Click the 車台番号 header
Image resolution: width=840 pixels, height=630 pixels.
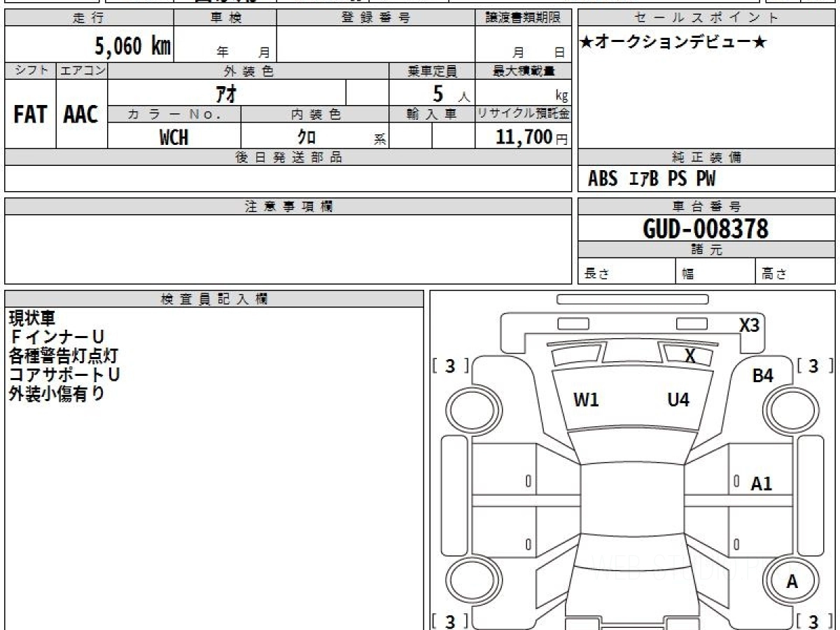click(706, 206)
